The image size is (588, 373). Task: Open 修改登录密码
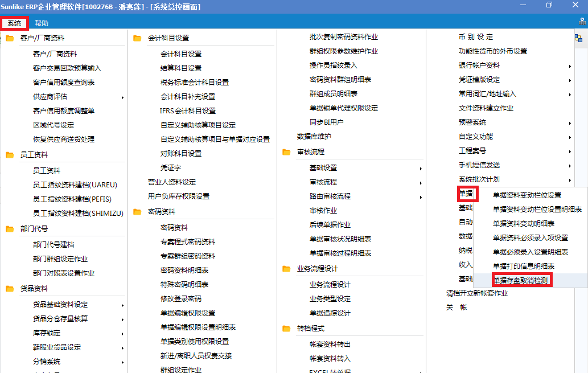181,298
